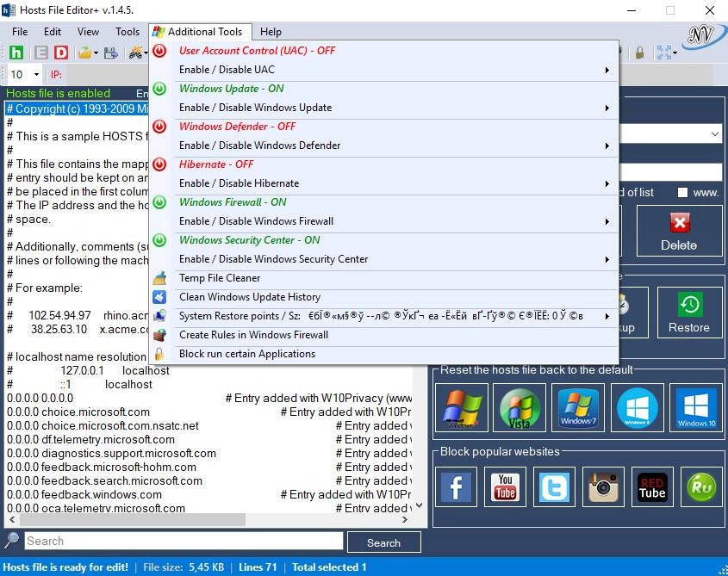Click the save floppy disk icon
Screen dimensions: 728x576
(110, 53)
